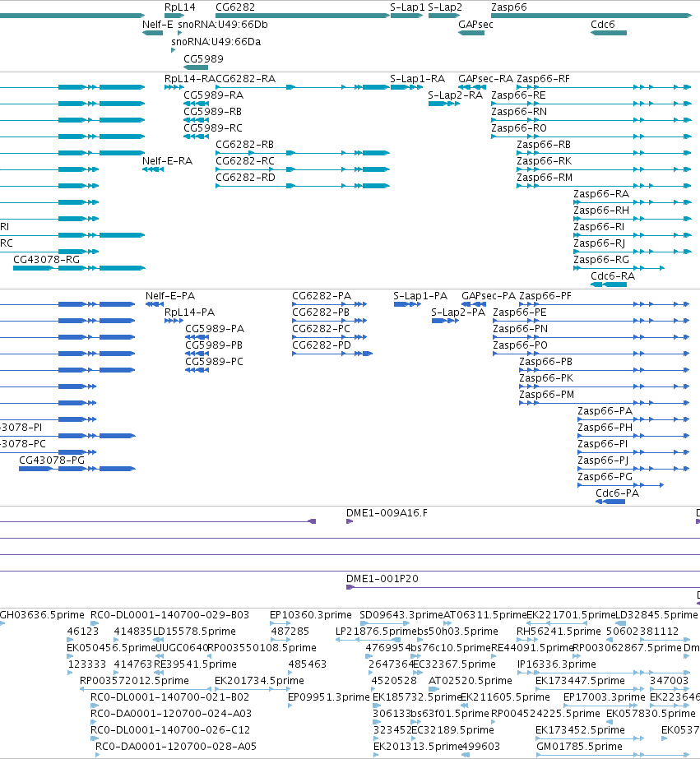
Task: Click the AT02520.5prime EST label
Action: 470,681
